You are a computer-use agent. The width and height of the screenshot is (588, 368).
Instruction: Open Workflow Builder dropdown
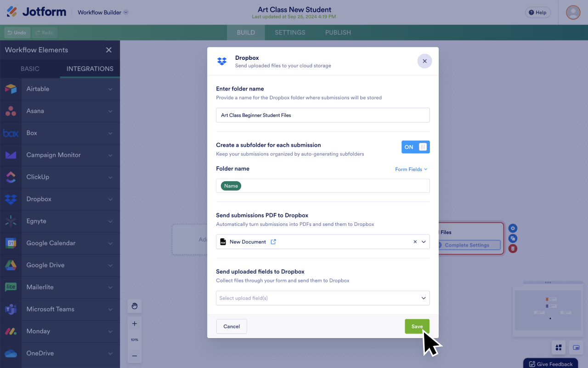(103, 12)
